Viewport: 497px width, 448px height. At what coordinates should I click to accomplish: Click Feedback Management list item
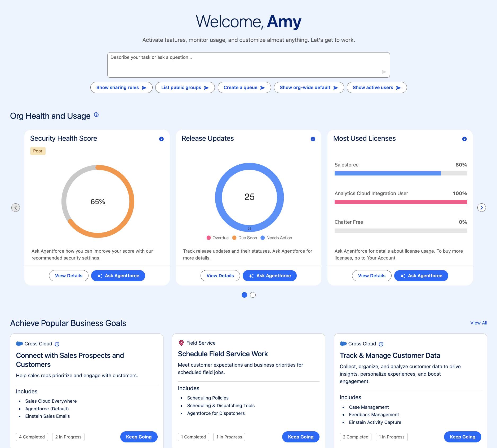click(x=374, y=415)
